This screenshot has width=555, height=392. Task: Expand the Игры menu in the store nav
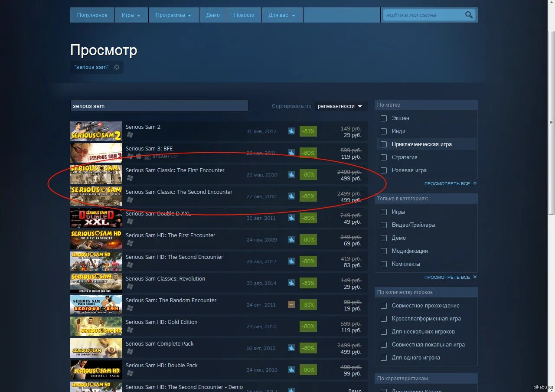131,15
